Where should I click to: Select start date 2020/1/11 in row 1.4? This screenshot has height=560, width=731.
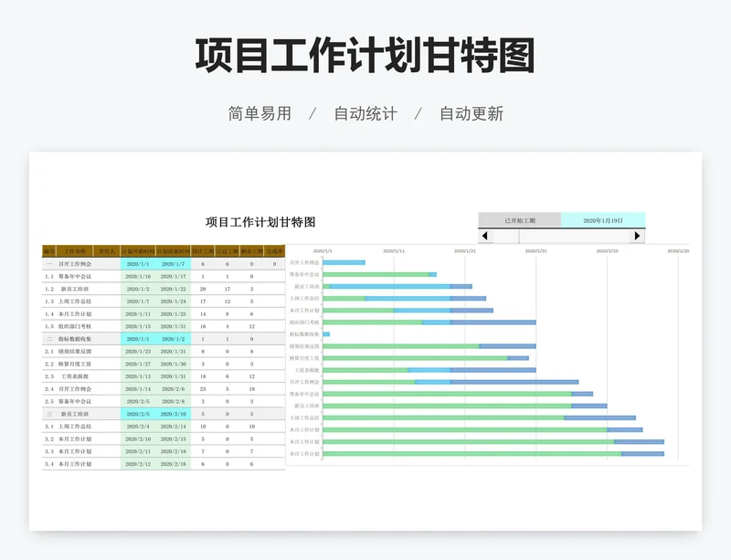click(x=138, y=314)
